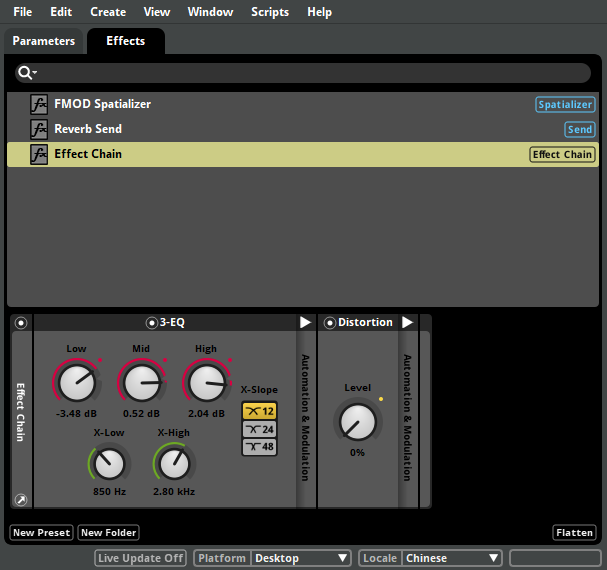The width and height of the screenshot is (607, 570).
Task: Click the Distortion Level knob
Action: (x=356, y=421)
